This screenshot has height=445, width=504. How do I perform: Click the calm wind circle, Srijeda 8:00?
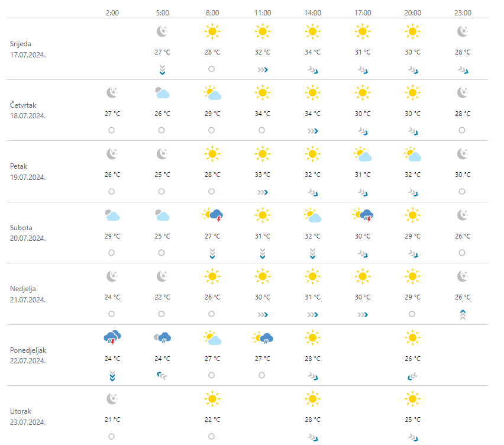tap(212, 69)
